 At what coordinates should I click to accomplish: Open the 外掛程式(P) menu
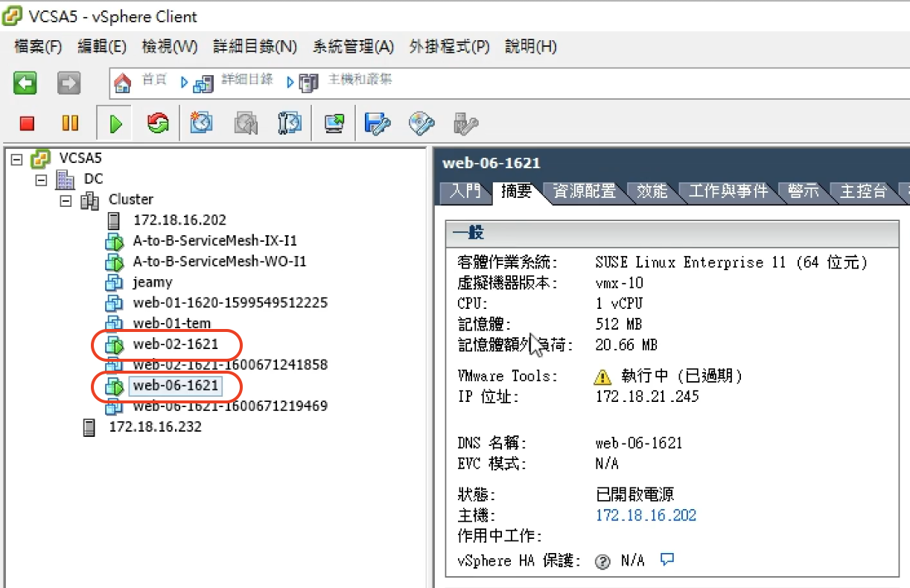point(450,47)
